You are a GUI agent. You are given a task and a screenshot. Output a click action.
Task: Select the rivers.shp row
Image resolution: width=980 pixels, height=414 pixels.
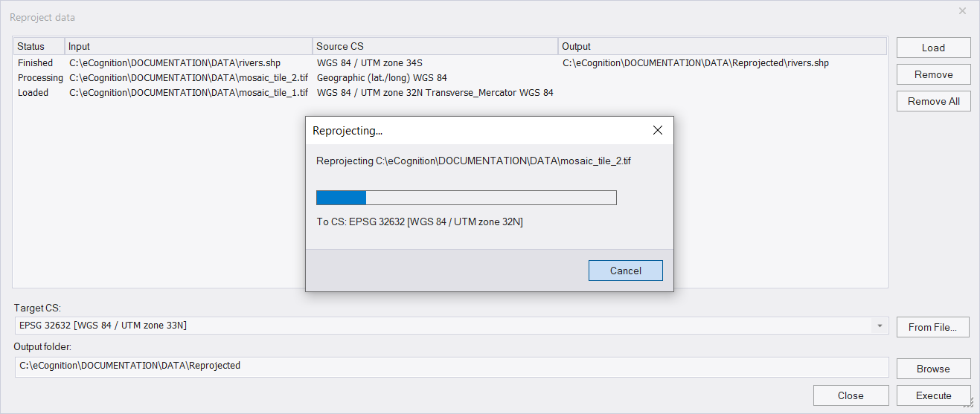coord(450,63)
